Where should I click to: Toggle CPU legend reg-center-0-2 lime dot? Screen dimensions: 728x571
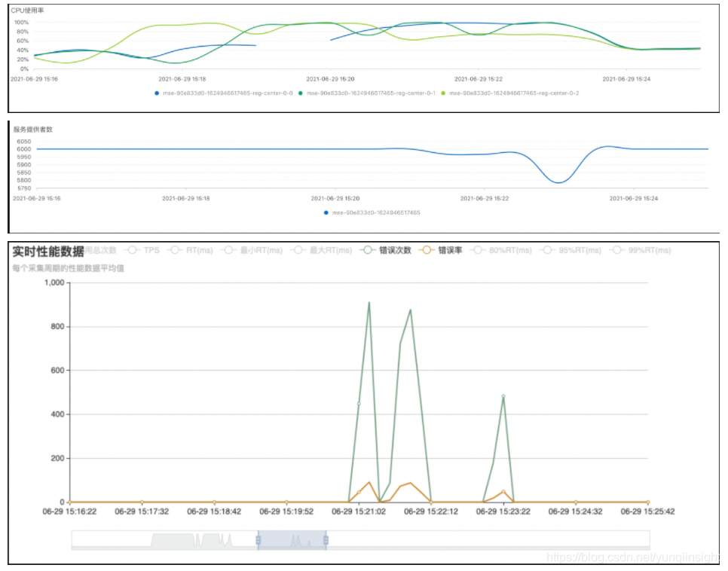coord(443,93)
